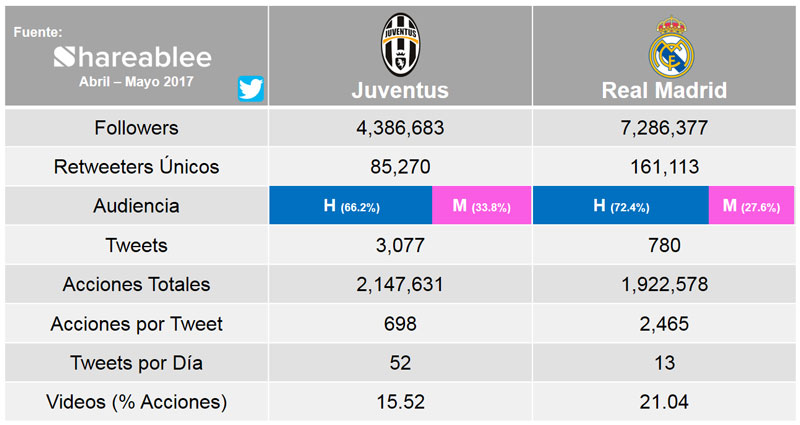Select Juventus blue H (66.2%) bar

(351, 205)
